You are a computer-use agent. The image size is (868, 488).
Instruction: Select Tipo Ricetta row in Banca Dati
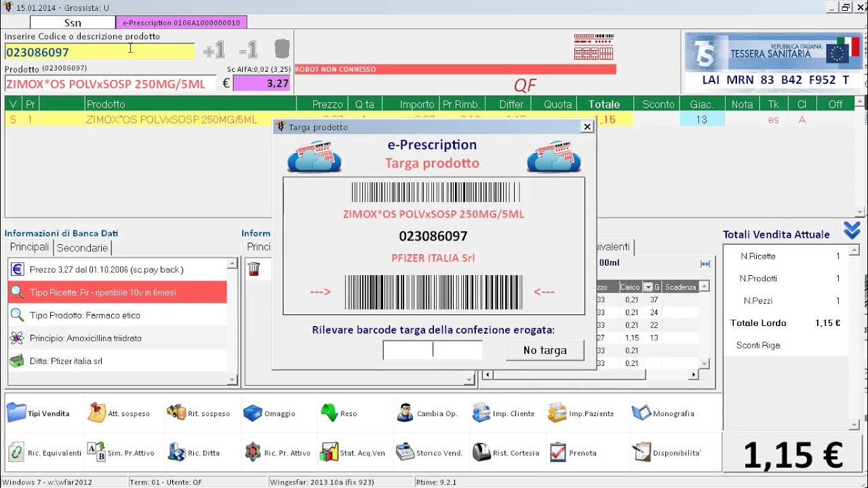tap(117, 293)
